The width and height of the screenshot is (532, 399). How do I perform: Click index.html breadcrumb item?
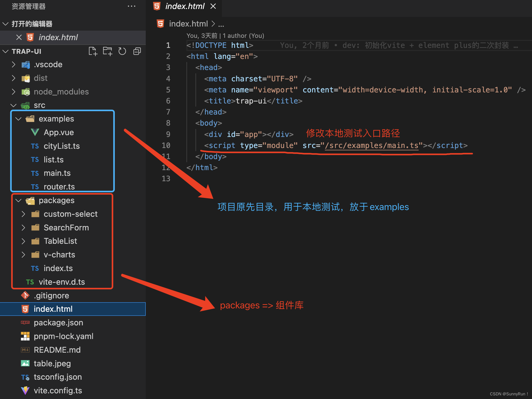pyautogui.click(x=188, y=24)
